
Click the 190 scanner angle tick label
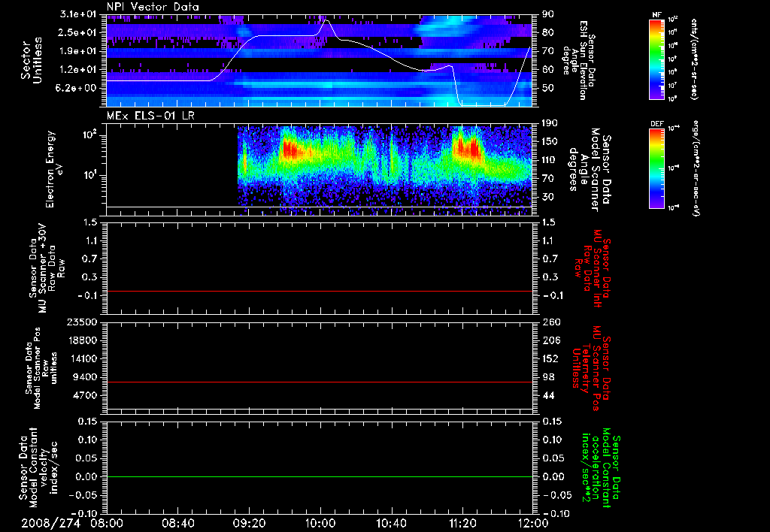tap(550, 123)
